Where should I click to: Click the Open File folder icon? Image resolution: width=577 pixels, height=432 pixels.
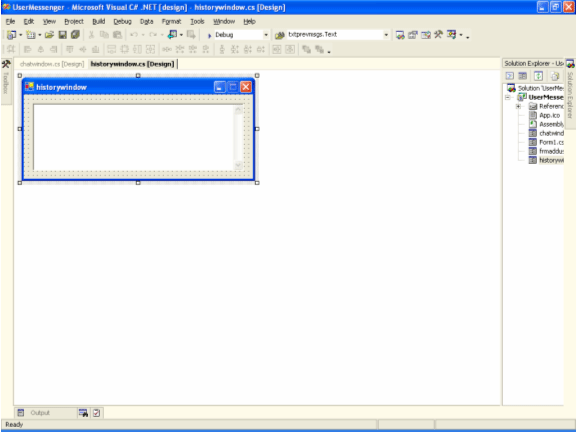coord(49,35)
